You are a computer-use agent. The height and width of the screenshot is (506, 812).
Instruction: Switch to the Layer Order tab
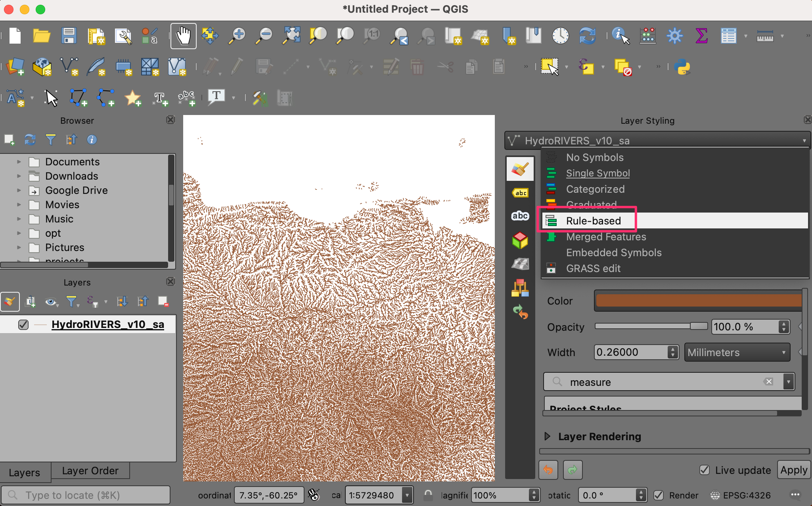pyautogui.click(x=90, y=471)
